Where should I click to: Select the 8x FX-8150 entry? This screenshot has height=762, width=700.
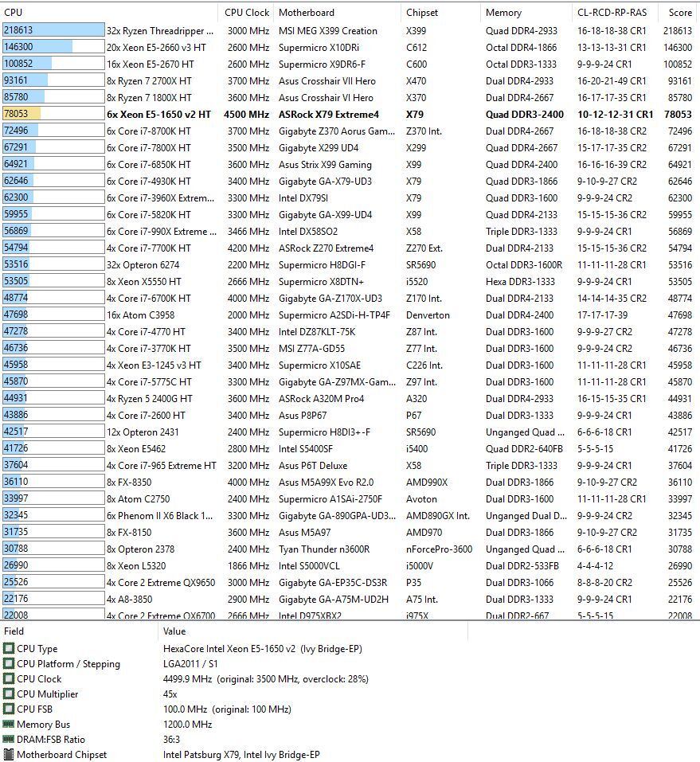[129, 533]
